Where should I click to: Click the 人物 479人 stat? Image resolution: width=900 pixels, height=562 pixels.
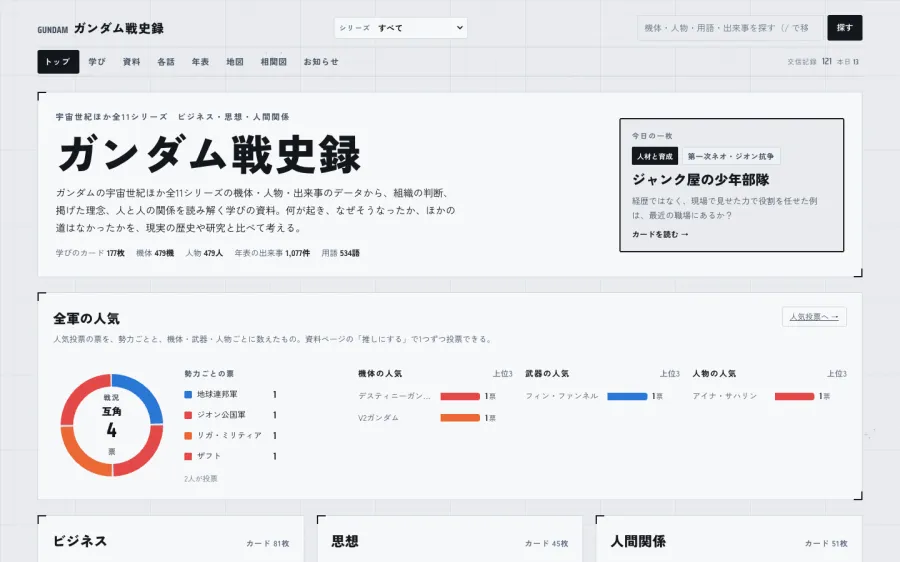point(204,253)
